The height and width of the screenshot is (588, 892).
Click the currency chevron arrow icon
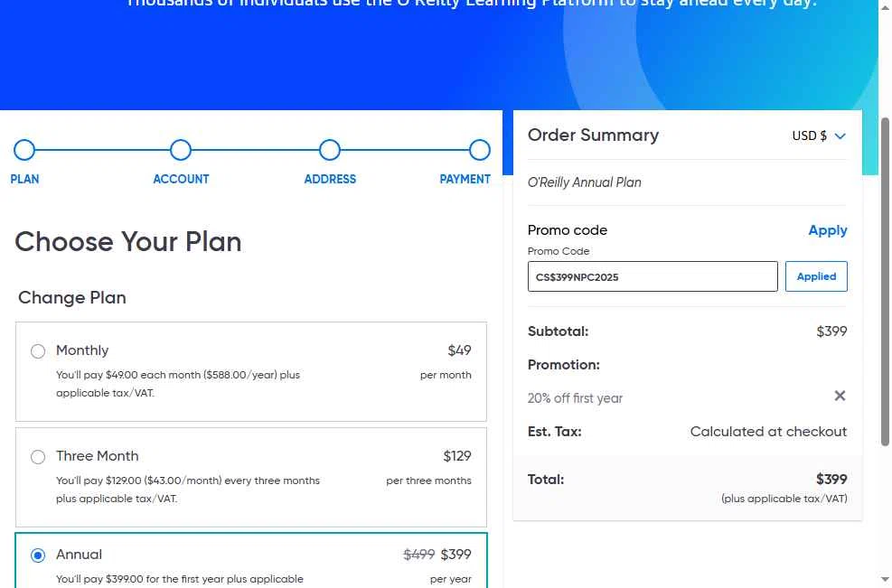click(x=840, y=136)
